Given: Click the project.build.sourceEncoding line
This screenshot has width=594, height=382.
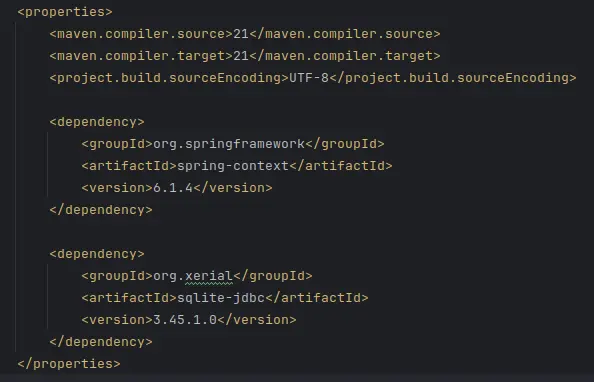Looking at the screenshot, I should click(313, 78).
